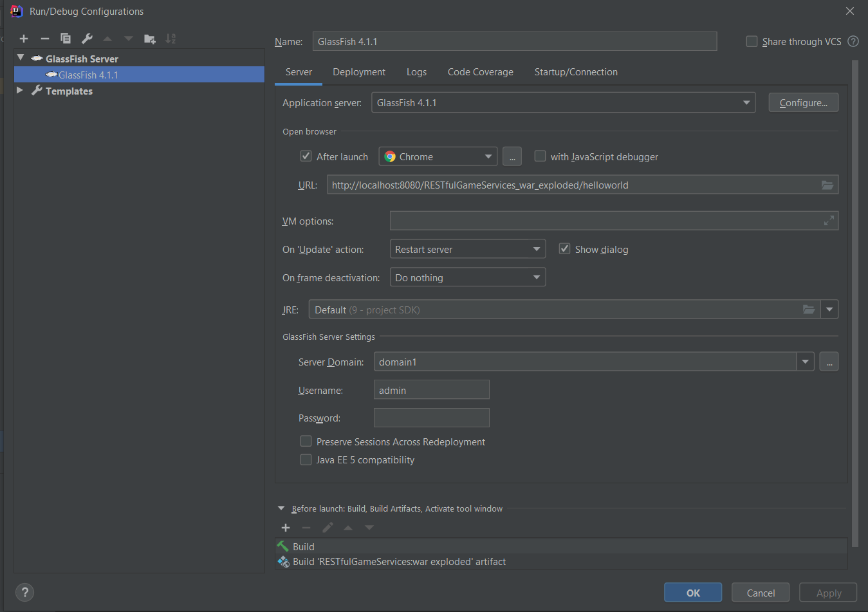Image resolution: width=868 pixels, height=612 pixels.
Task: Click into the Name field
Action: (x=515, y=41)
